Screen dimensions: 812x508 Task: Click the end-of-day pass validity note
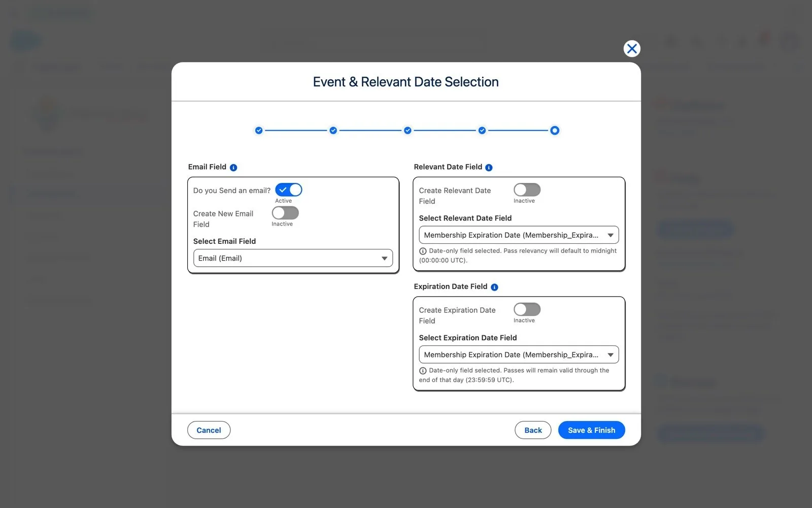pos(515,375)
